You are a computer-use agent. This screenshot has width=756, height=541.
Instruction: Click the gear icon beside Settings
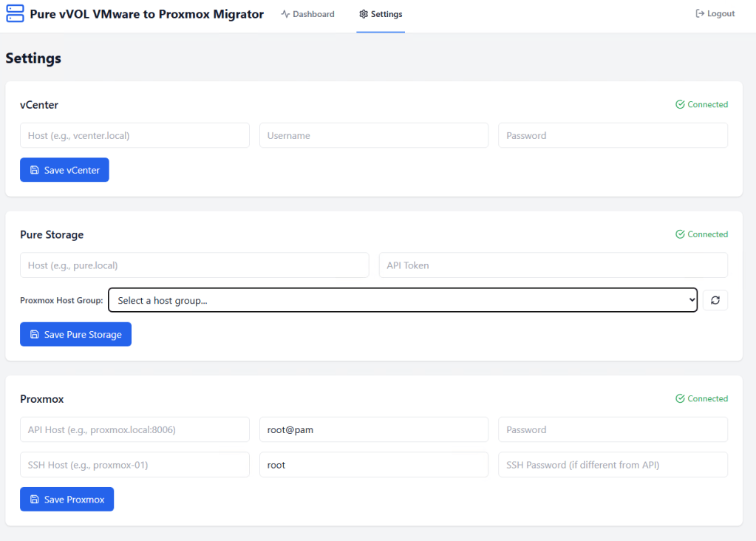coord(364,14)
